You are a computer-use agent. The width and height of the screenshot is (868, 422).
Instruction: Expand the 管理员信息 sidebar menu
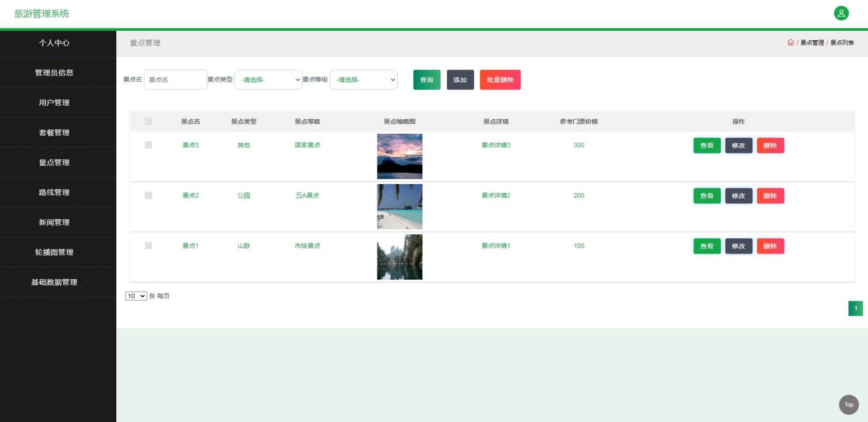[x=58, y=72]
